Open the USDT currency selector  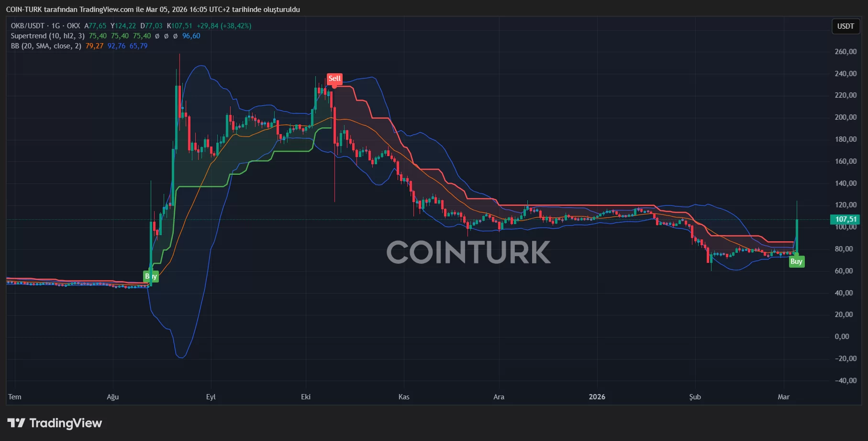point(845,26)
